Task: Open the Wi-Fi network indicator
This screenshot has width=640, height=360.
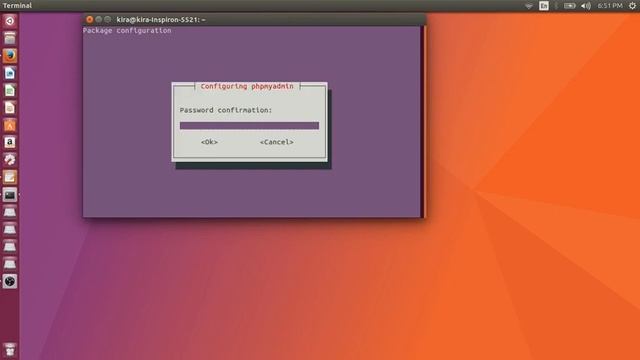Action: [x=529, y=6]
